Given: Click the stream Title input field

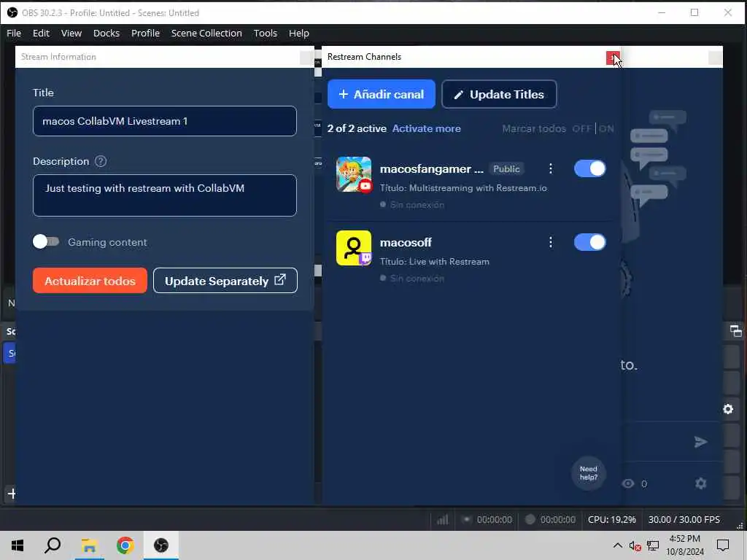Looking at the screenshot, I should pyautogui.click(x=165, y=121).
